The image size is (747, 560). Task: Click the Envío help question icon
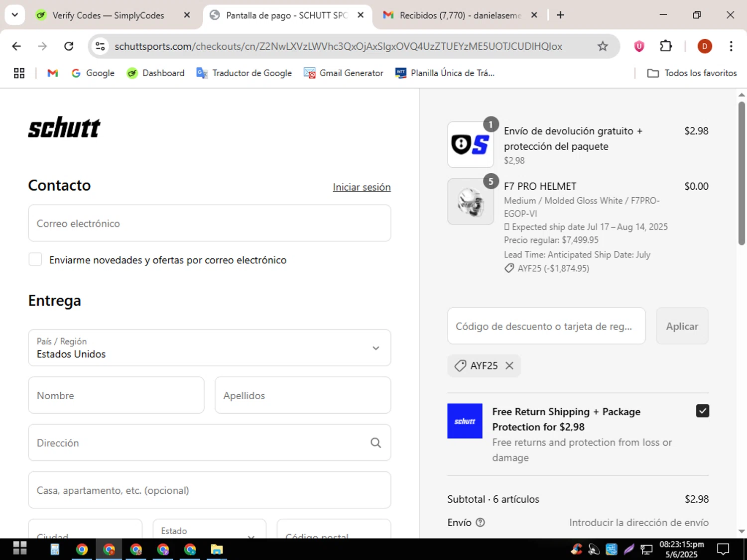480,522
